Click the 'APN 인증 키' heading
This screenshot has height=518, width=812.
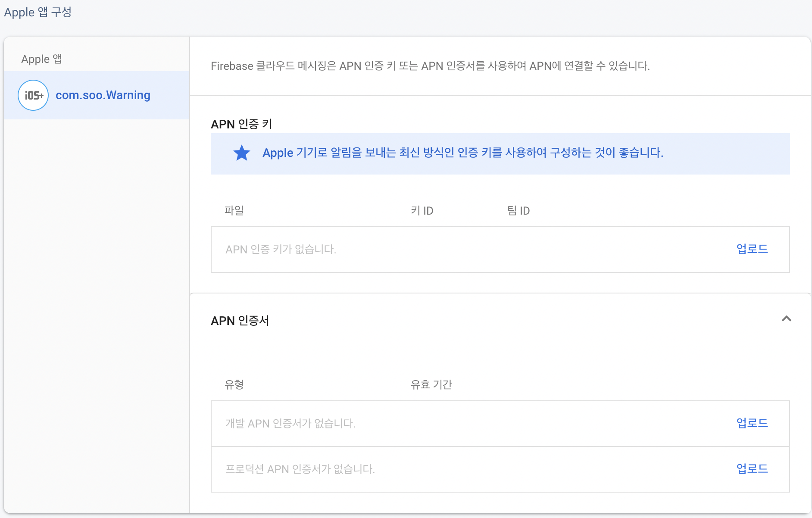[x=241, y=124]
